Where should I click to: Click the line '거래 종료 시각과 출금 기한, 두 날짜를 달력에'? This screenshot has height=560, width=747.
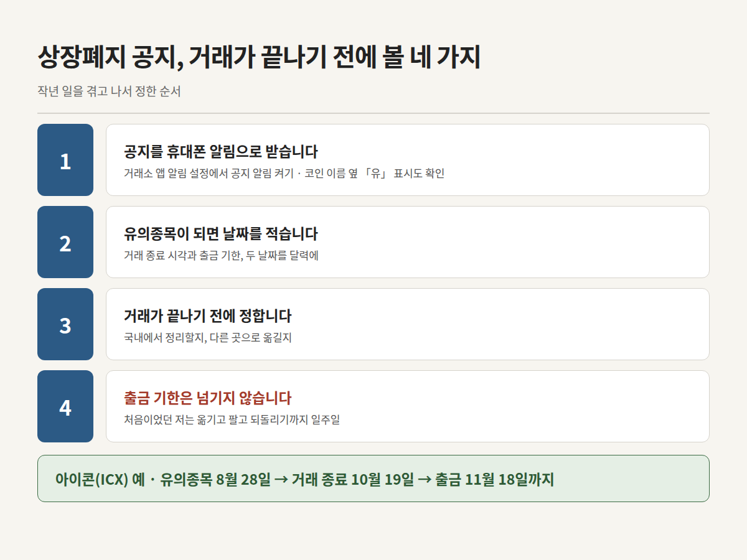[x=221, y=255]
